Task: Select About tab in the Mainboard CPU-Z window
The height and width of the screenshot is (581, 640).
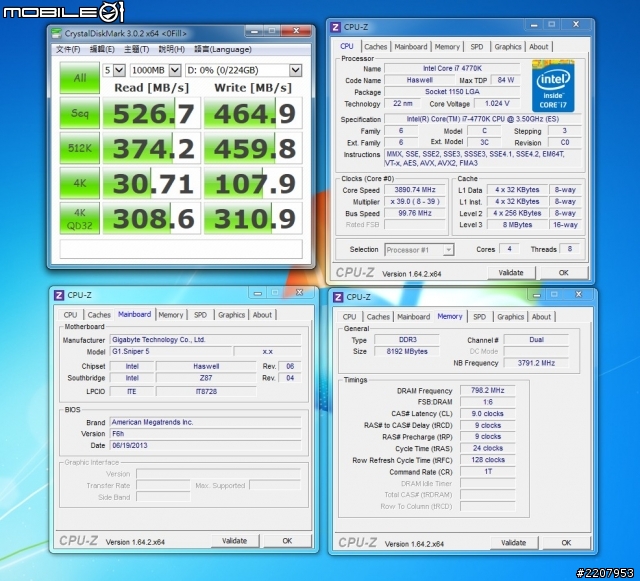Action: click(x=262, y=315)
